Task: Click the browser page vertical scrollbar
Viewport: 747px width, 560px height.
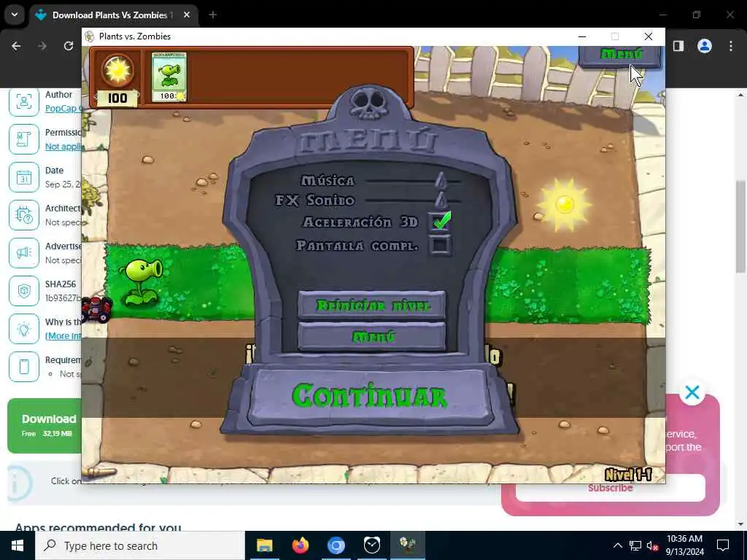Action: pyautogui.click(x=741, y=227)
